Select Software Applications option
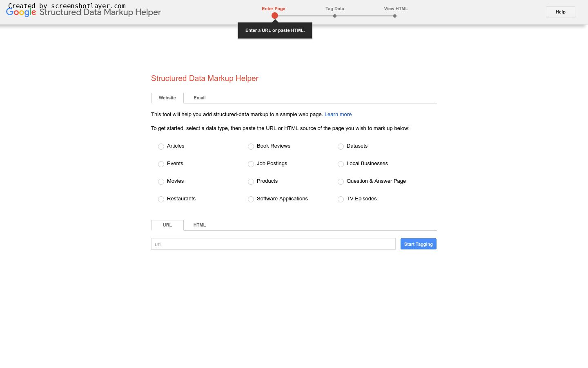The image size is (588, 368). click(251, 199)
